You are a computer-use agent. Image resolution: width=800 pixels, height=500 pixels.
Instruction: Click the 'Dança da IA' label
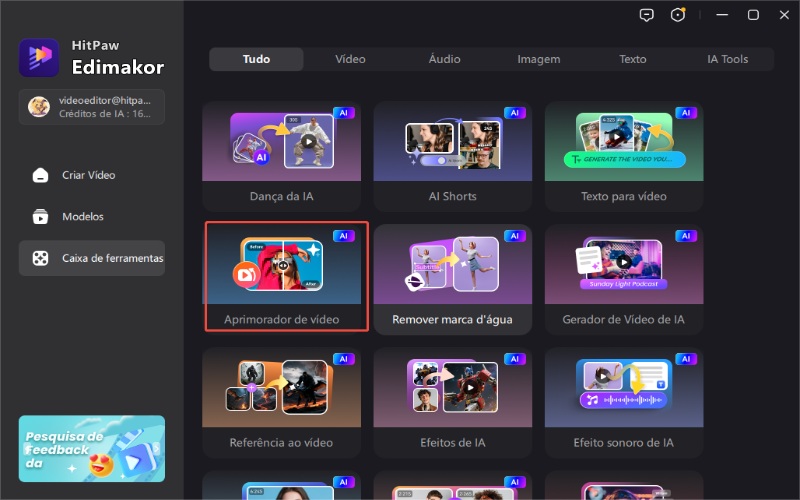282,196
